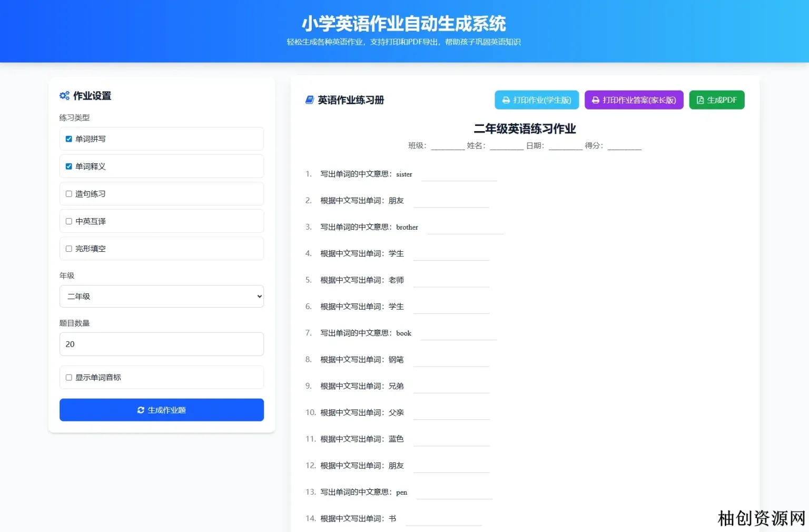Click the gears icon beside 作业设置
The image size is (809, 532).
click(x=64, y=96)
